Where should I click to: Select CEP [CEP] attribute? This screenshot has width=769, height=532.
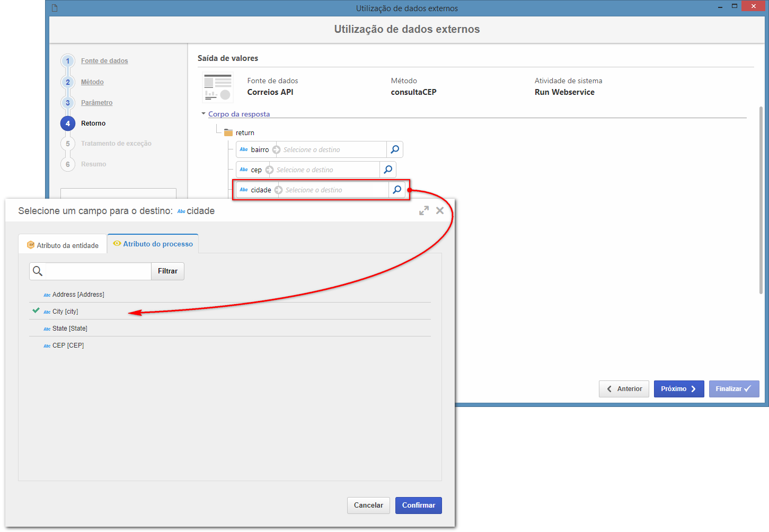coord(230,345)
